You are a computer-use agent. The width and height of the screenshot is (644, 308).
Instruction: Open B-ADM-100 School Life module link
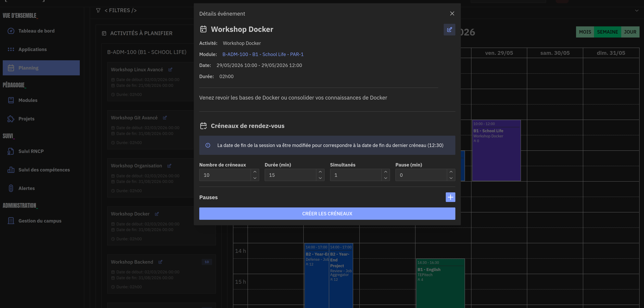pos(263,54)
